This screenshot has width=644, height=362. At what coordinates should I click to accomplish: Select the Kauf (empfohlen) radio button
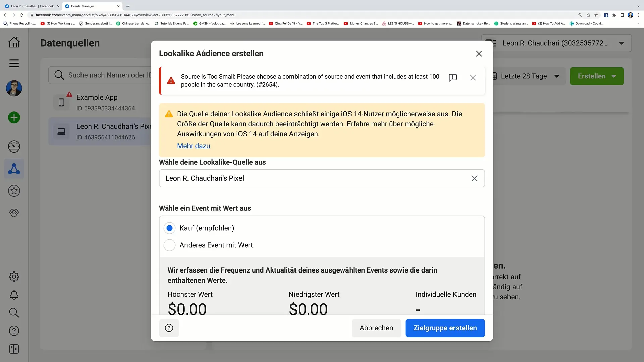(x=169, y=228)
